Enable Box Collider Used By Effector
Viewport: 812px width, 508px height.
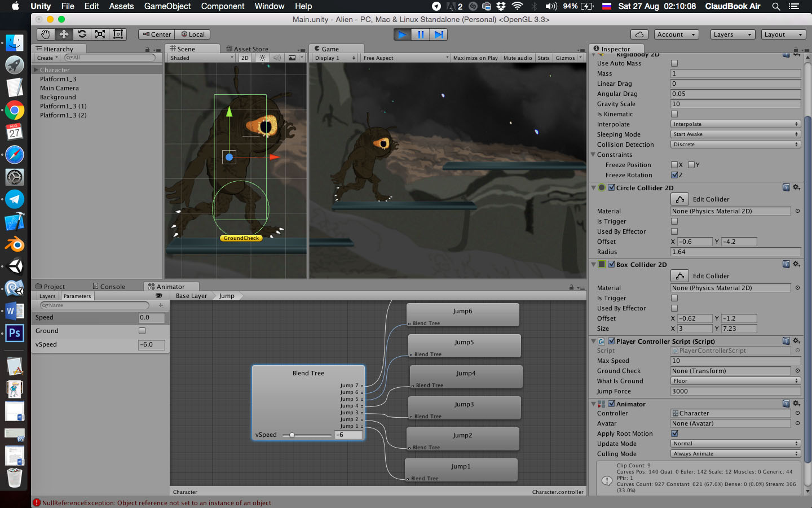[674, 308]
